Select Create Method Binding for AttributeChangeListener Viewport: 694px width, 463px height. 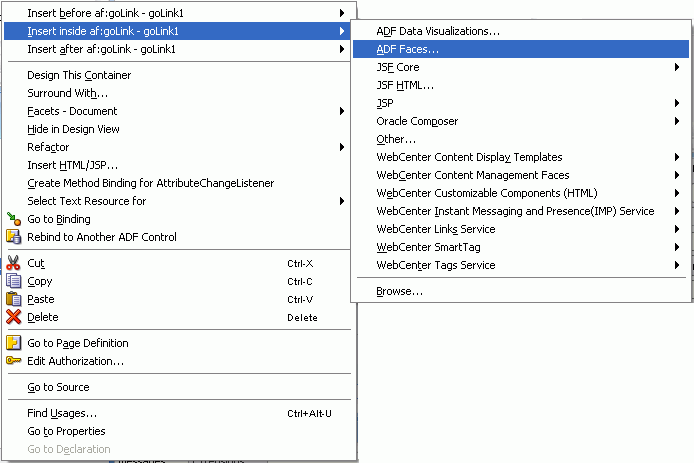pos(177,183)
